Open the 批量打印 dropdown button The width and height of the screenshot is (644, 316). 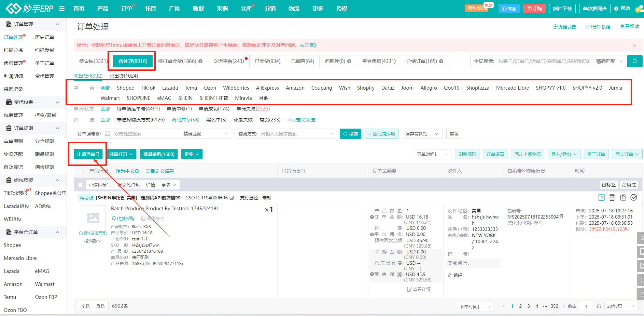coord(121,154)
